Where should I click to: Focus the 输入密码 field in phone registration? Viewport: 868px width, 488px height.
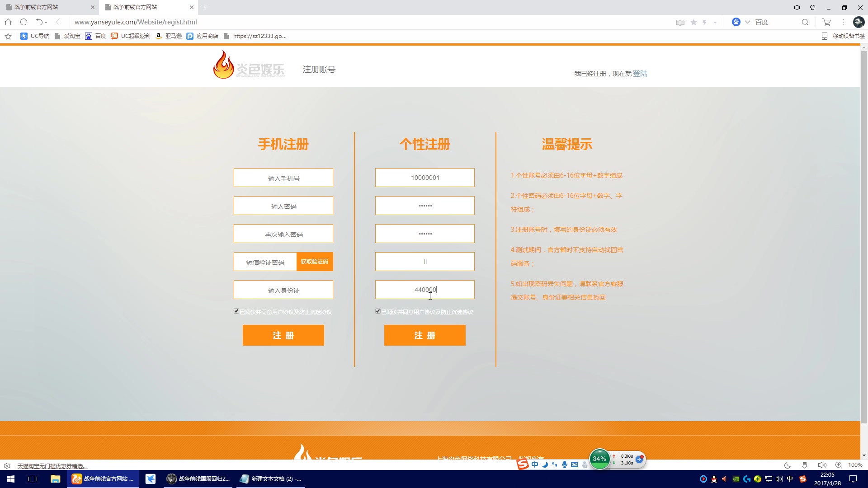tap(283, 206)
